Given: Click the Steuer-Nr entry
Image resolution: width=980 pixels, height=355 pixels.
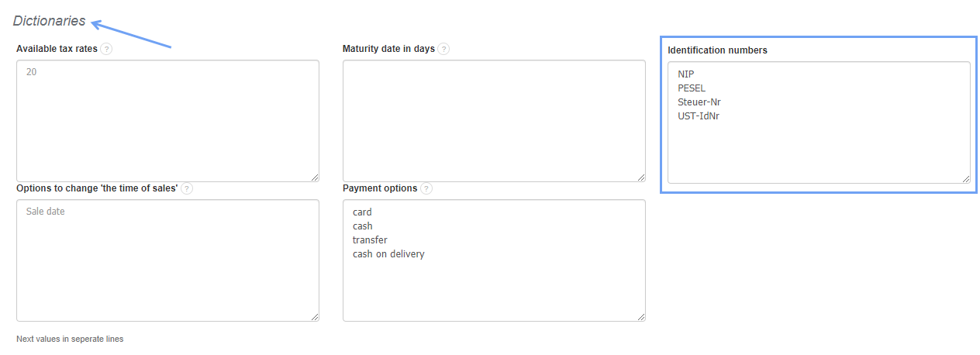Looking at the screenshot, I should point(699,102).
